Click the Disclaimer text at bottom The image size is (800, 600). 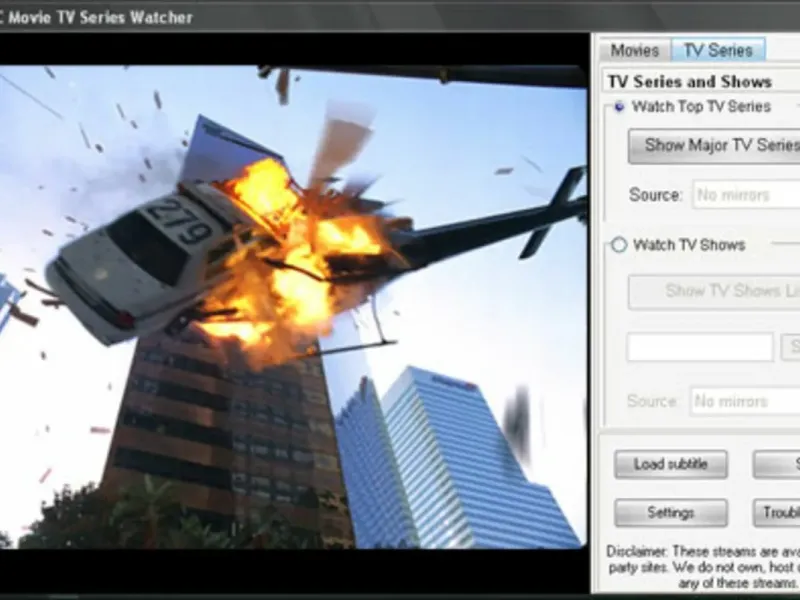point(703,567)
